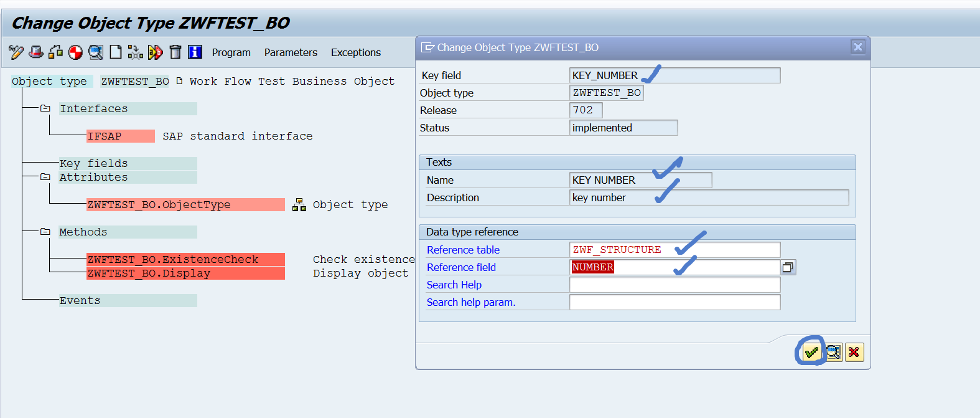The image size is (980, 418).
Task: Open the Parameters toolbar button
Action: pyautogui.click(x=291, y=53)
